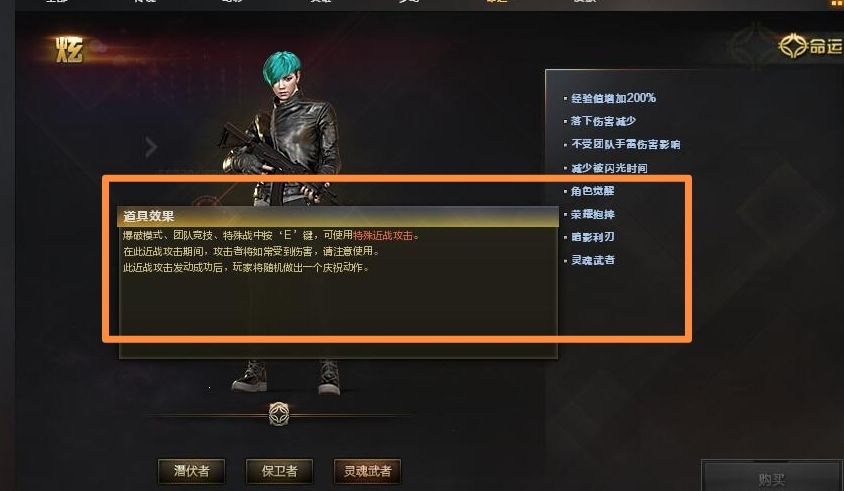Open 灵魂武者 in the attribute list
The width and height of the screenshot is (844, 491).
(x=592, y=260)
